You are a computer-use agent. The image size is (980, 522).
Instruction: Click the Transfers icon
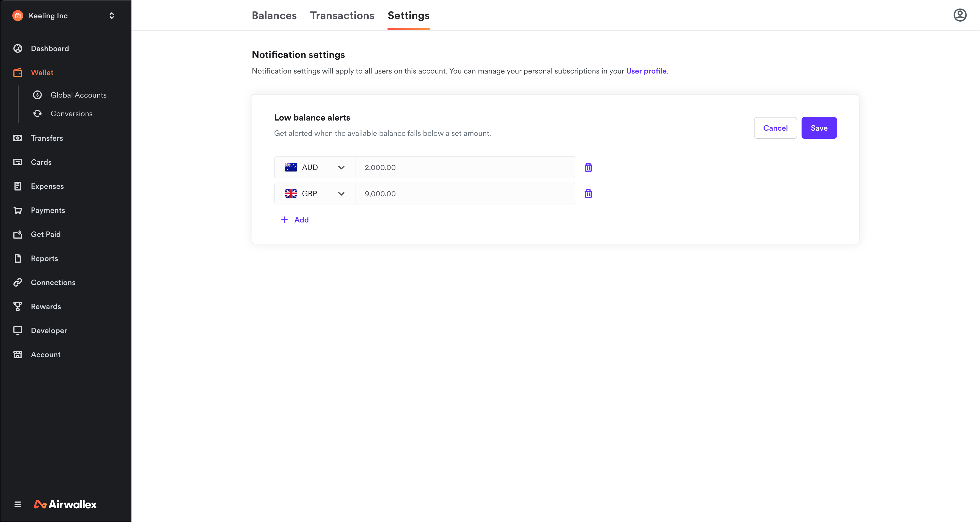click(x=17, y=138)
